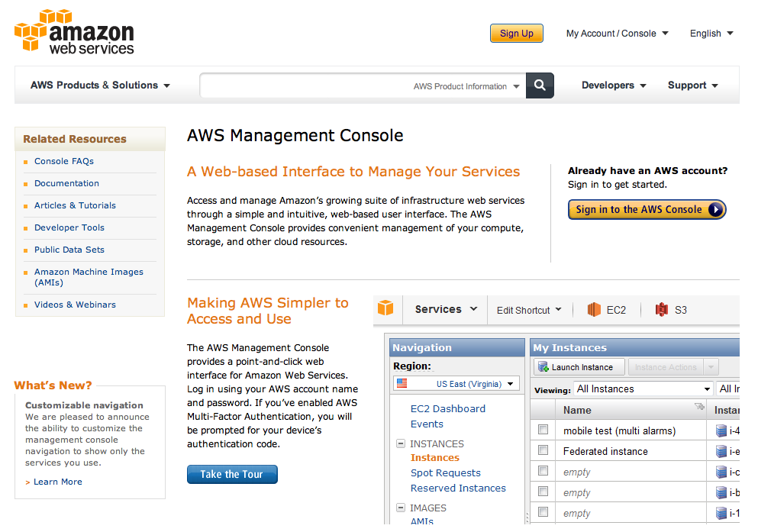Click the Launch Instance icon button
Image resolution: width=758 pixels, height=532 pixels.
(x=579, y=367)
